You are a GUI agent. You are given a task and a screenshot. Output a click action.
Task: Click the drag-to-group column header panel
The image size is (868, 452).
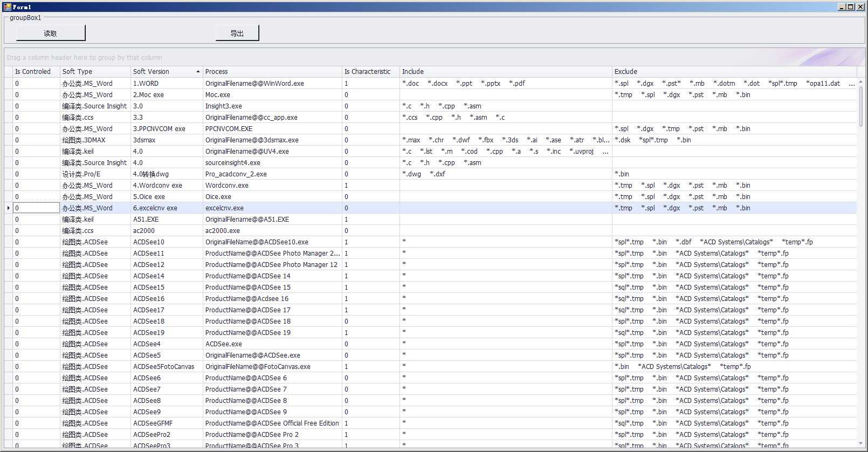click(x=434, y=57)
